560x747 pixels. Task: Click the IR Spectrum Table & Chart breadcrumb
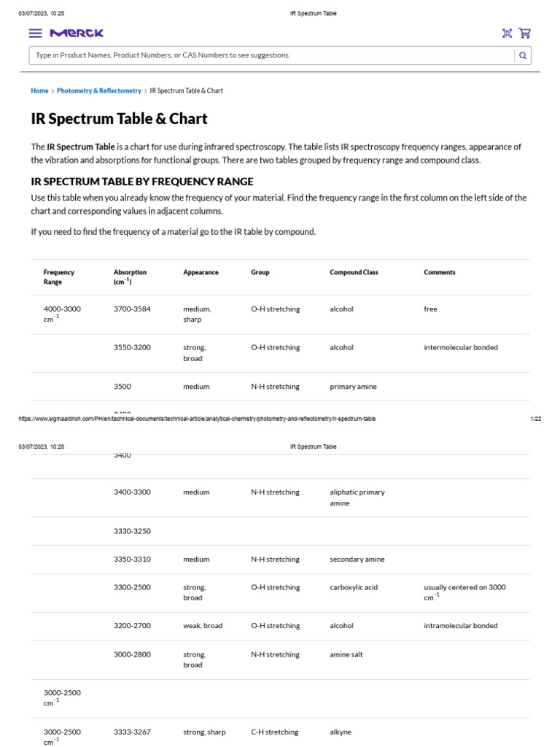point(186,91)
